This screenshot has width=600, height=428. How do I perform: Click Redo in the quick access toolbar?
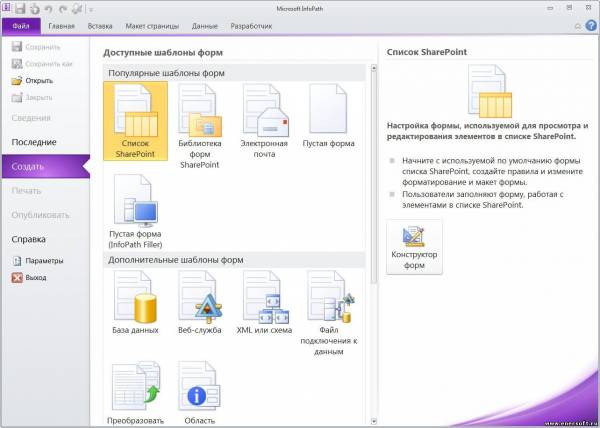coord(63,9)
